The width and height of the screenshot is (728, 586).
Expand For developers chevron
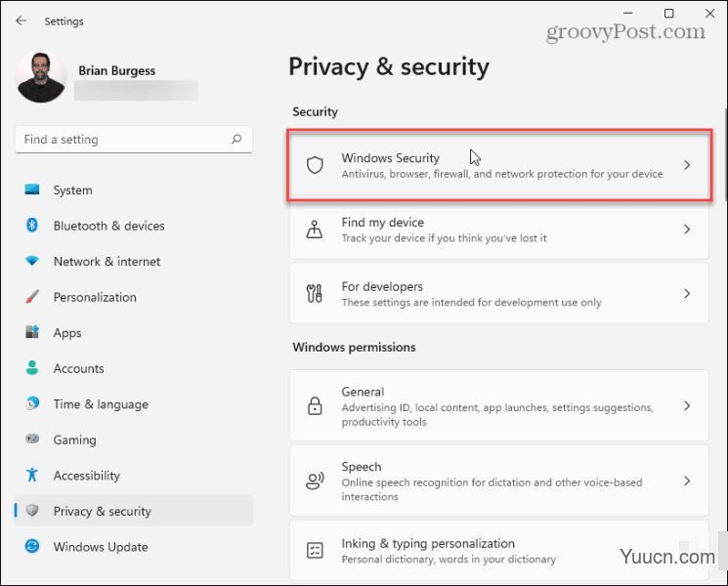687,293
